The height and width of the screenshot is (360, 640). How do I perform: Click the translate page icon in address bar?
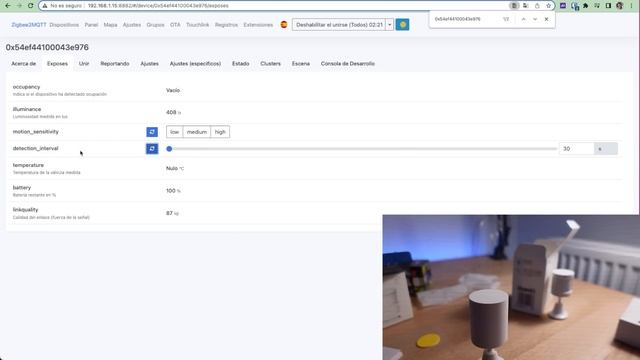tap(526, 6)
